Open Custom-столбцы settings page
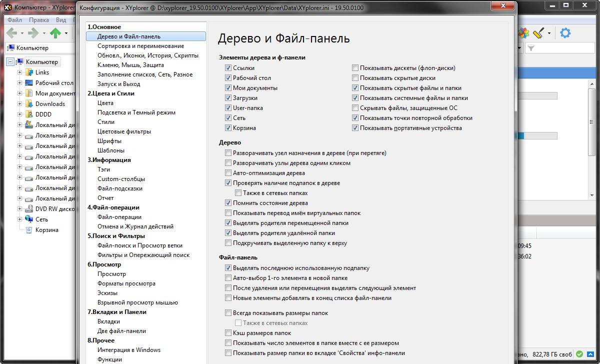 121,179
